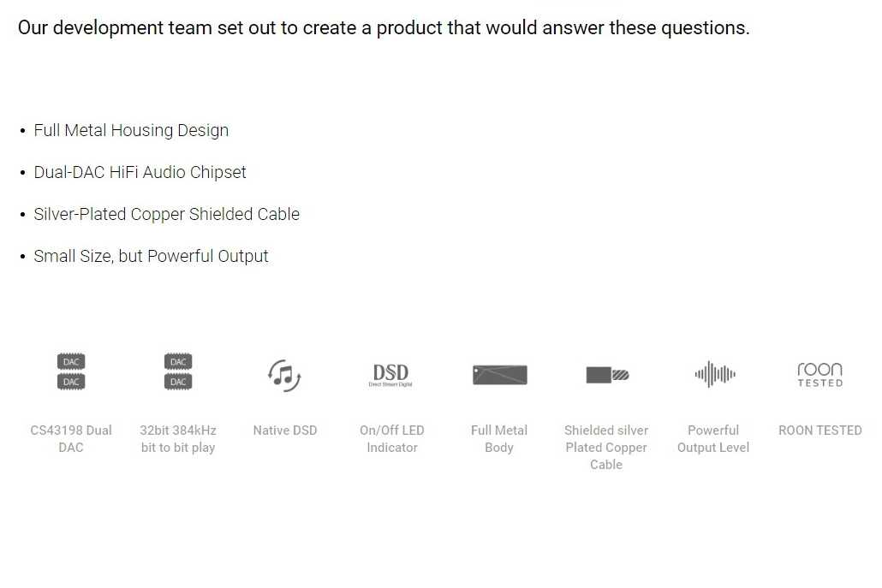The height and width of the screenshot is (588, 882).
Task: Click the CS43198 Dual DAC chip icon
Action: 71,372
